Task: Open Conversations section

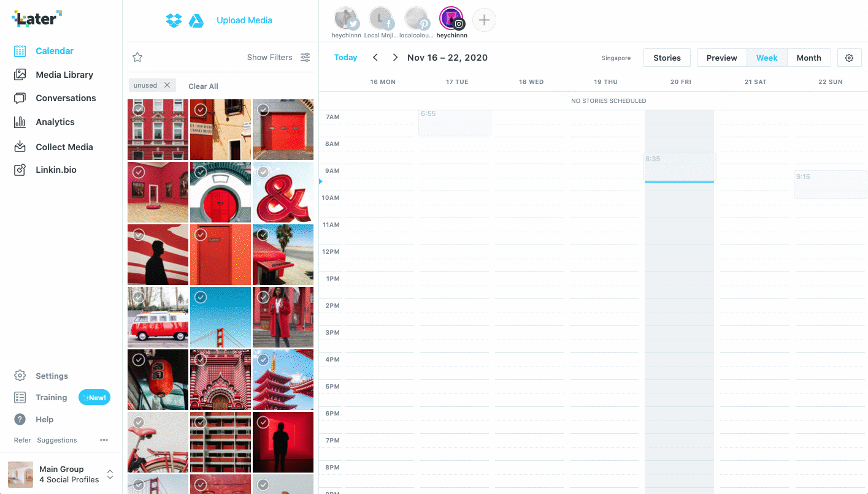Action: pos(66,98)
